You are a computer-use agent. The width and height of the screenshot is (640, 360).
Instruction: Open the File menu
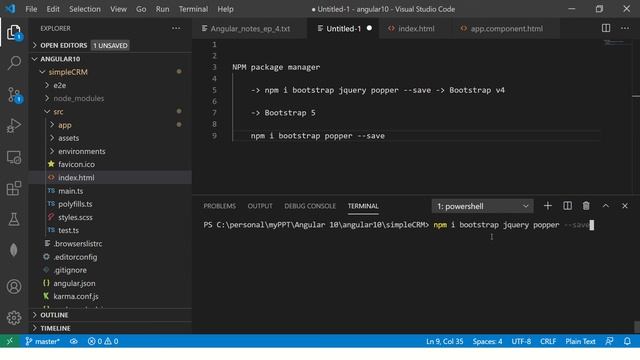tap(31, 9)
